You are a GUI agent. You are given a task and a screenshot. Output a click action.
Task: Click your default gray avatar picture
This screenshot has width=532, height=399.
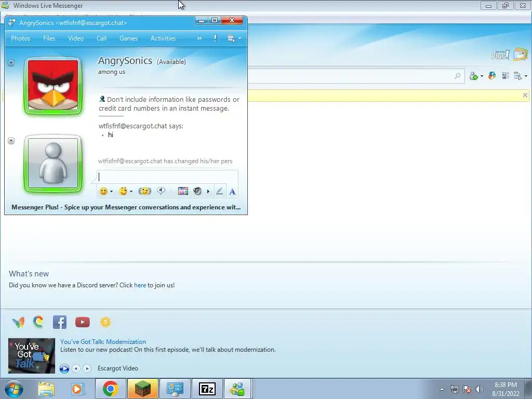pyautogui.click(x=53, y=163)
